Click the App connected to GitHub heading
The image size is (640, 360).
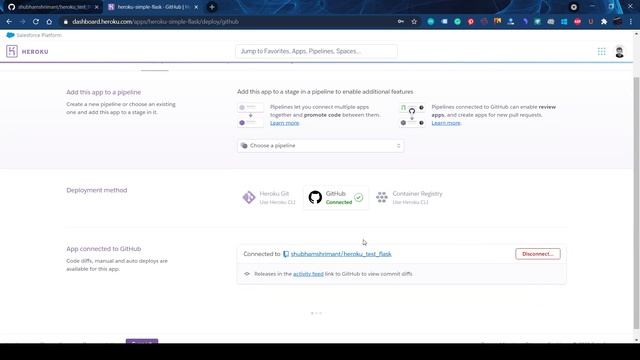click(104, 249)
